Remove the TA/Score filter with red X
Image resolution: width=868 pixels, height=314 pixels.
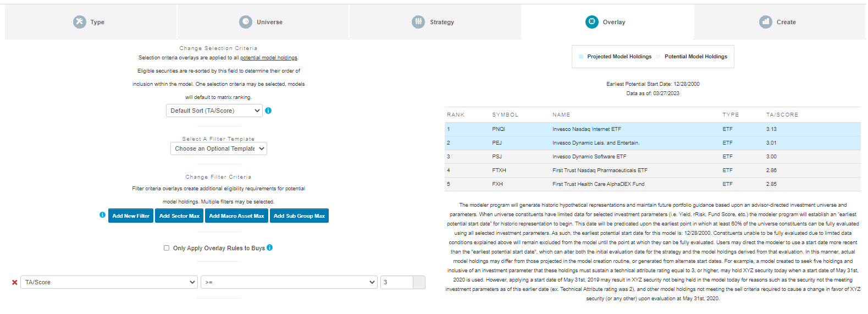pos(15,283)
